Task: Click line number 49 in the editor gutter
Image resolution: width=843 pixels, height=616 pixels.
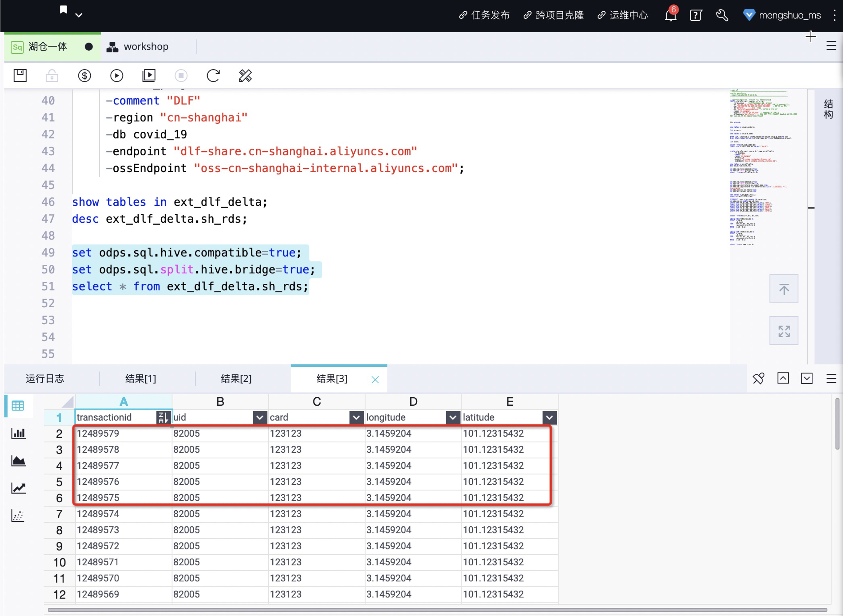Action: pyautogui.click(x=48, y=253)
